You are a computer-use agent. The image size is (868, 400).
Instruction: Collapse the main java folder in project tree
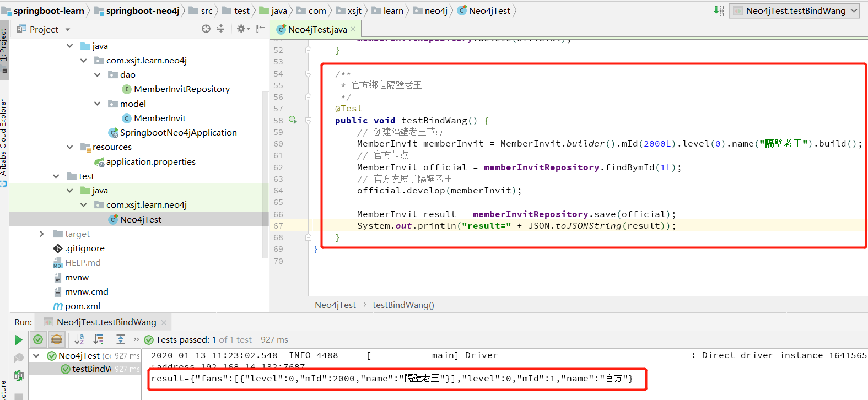point(69,46)
